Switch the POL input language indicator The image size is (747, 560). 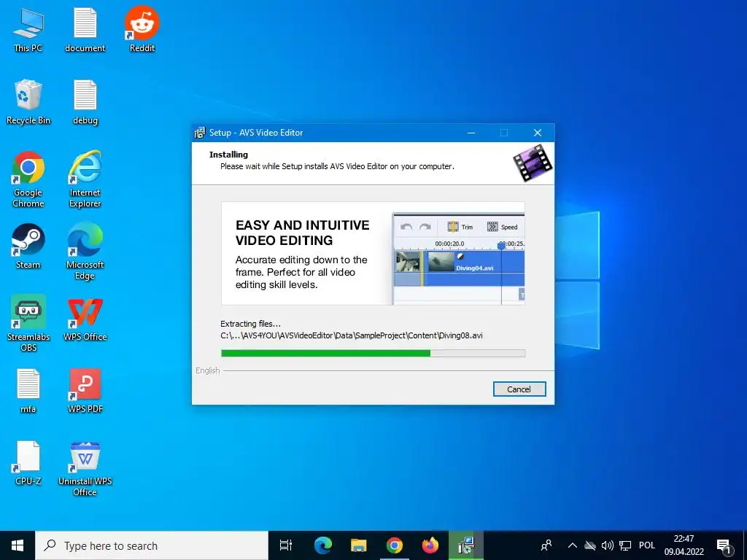tap(647, 545)
